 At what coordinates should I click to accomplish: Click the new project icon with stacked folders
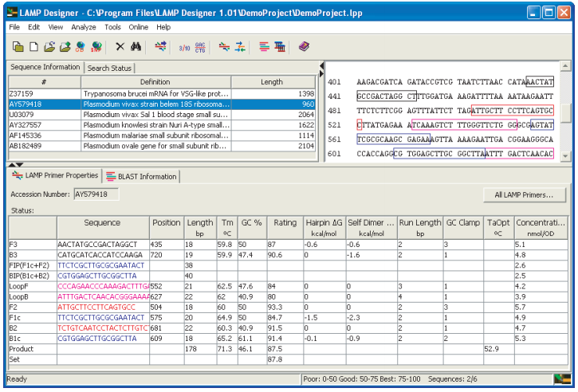pos(18,47)
